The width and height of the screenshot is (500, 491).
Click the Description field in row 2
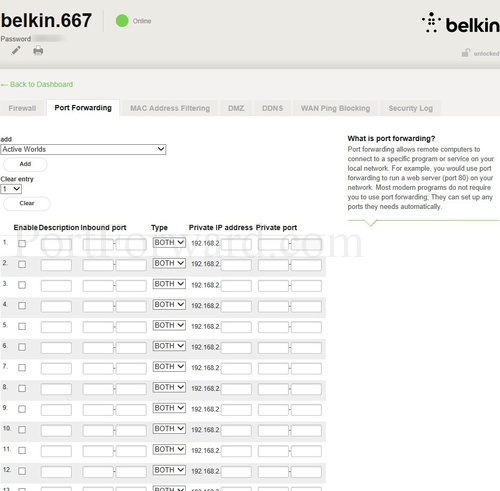pyautogui.click(x=56, y=265)
